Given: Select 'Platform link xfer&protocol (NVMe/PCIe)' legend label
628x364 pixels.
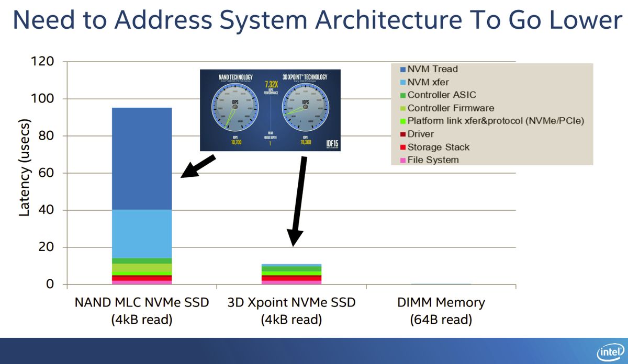Looking at the screenshot, I should tap(496, 121).
